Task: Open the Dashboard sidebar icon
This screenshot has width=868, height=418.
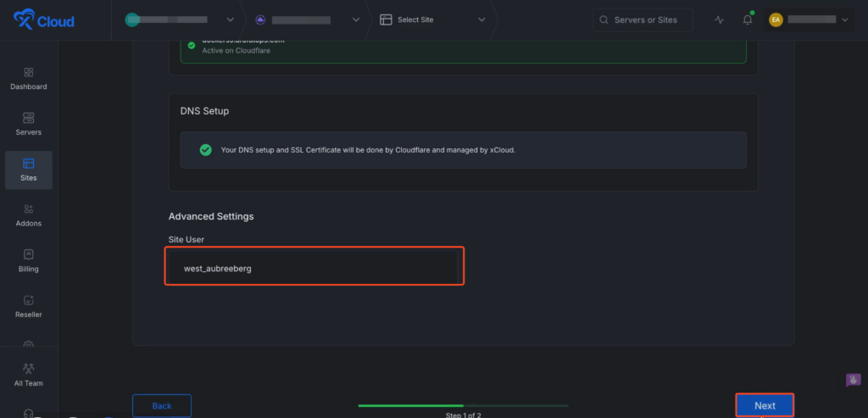Action: coord(28,78)
